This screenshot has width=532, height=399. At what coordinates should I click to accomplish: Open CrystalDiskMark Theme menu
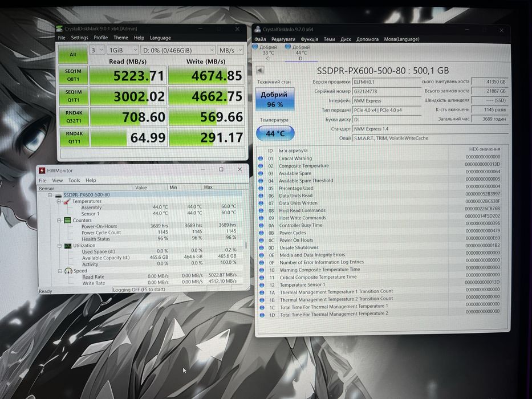coord(121,38)
